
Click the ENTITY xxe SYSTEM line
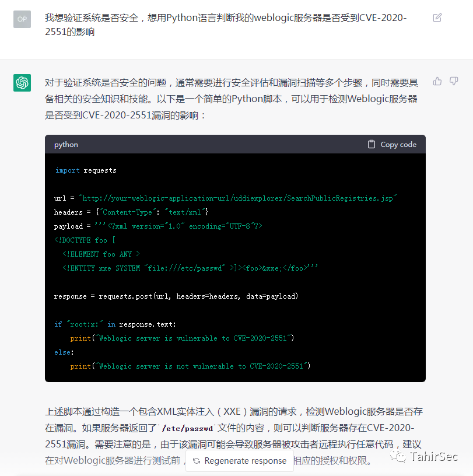pos(190,268)
